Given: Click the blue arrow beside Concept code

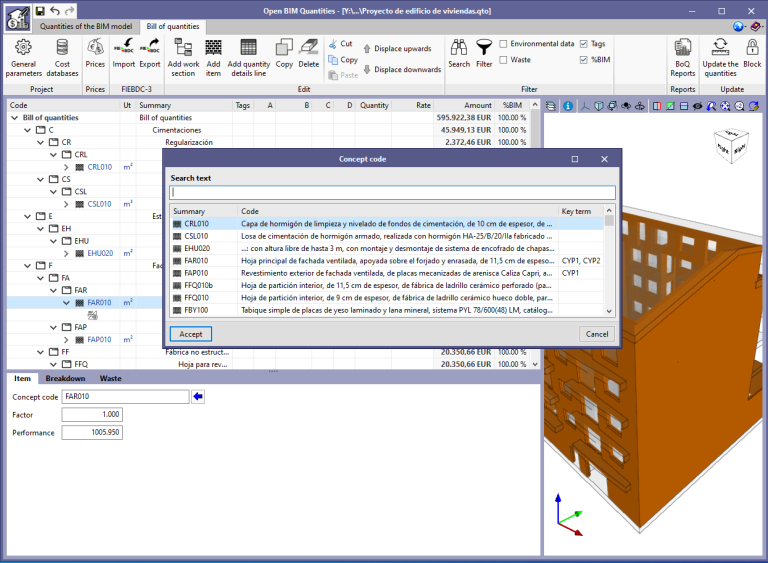Looking at the screenshot, I should [198, 397].
